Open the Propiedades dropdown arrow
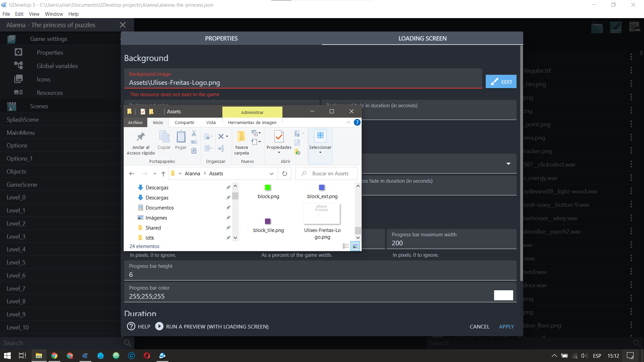644x362 pixels. [279, 153]
